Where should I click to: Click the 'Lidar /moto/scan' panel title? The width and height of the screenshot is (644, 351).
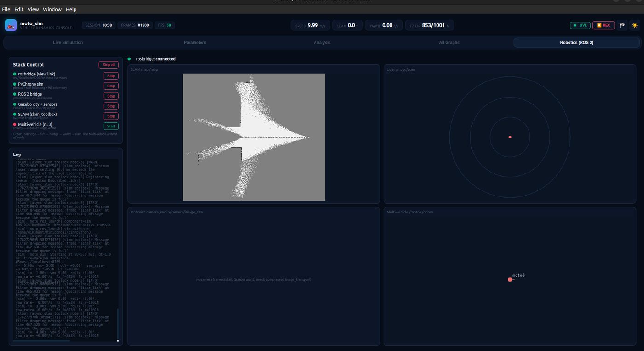tap(401, 69)
